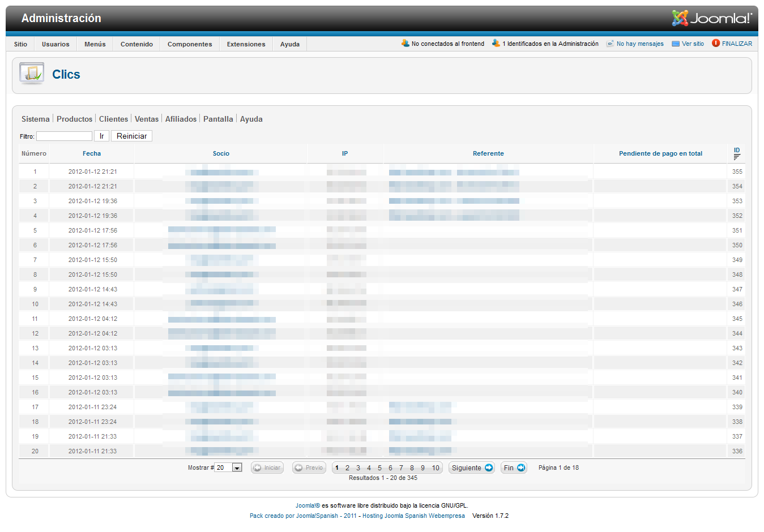764x532 pixels.
Task: Go to page 7 of results
Action: pyautogui.click(x=401, y=468)
